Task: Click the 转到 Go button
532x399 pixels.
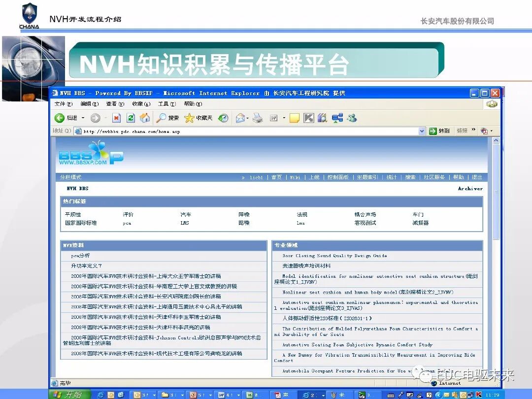Action: click(439, 131)
